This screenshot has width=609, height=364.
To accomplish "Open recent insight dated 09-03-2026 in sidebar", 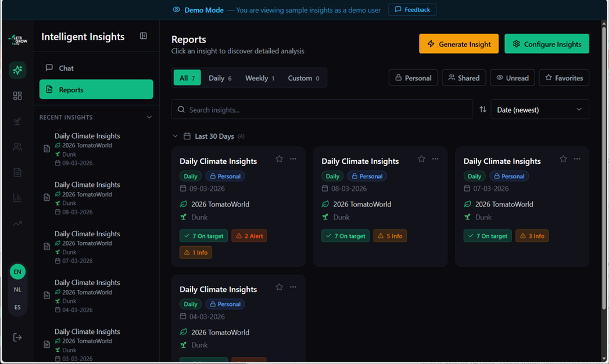I will [96, 149].
